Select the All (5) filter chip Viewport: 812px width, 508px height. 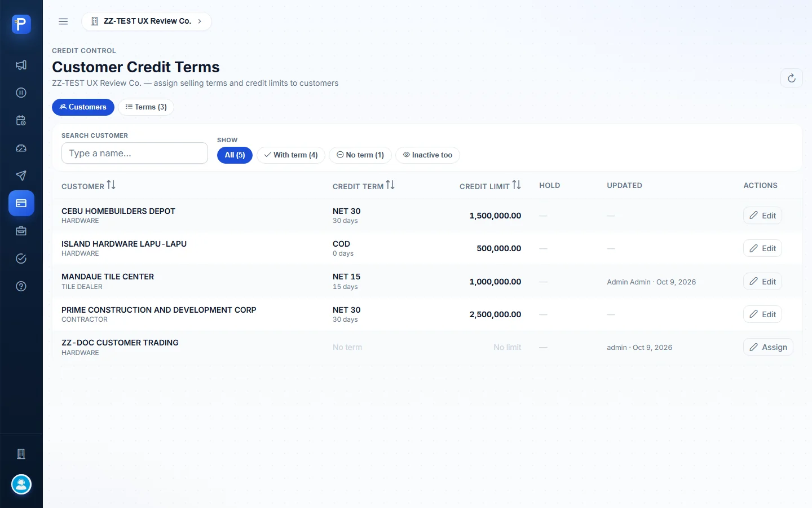235,155
